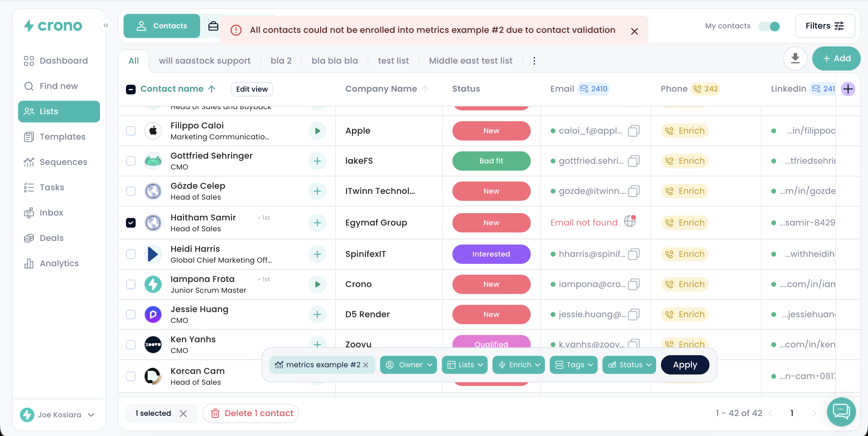The image size is (868, 436).
Task: Open Sequences in the sidebar
Action: pos(63,162)
